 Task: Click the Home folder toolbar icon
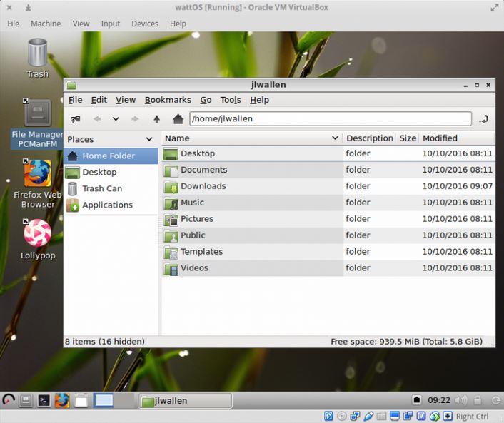pyautogui.click(x=178, y=119)
